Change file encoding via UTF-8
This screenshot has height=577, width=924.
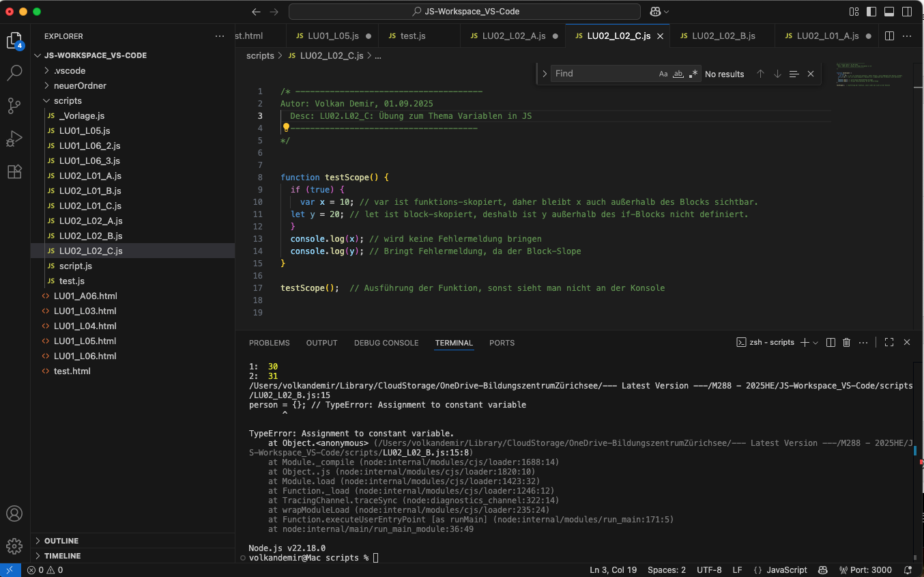[x=709, y=569]
